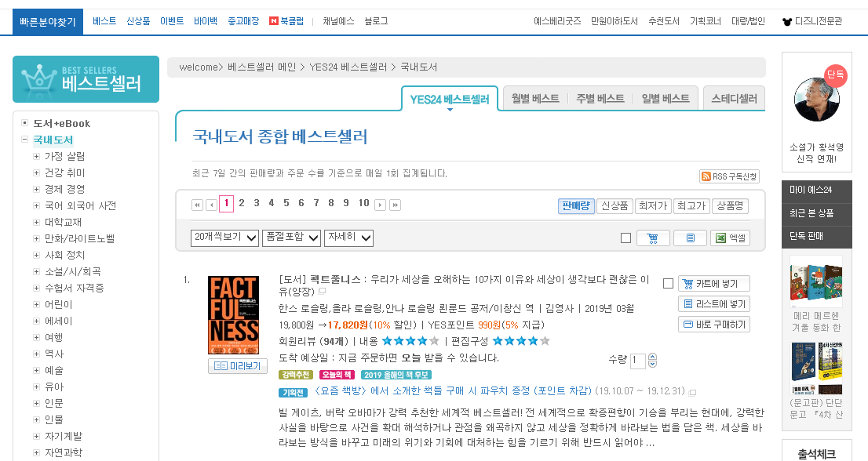Click the previous-page pagination arrow icon
Screen dimensions: 868x461
click(211, 205)
